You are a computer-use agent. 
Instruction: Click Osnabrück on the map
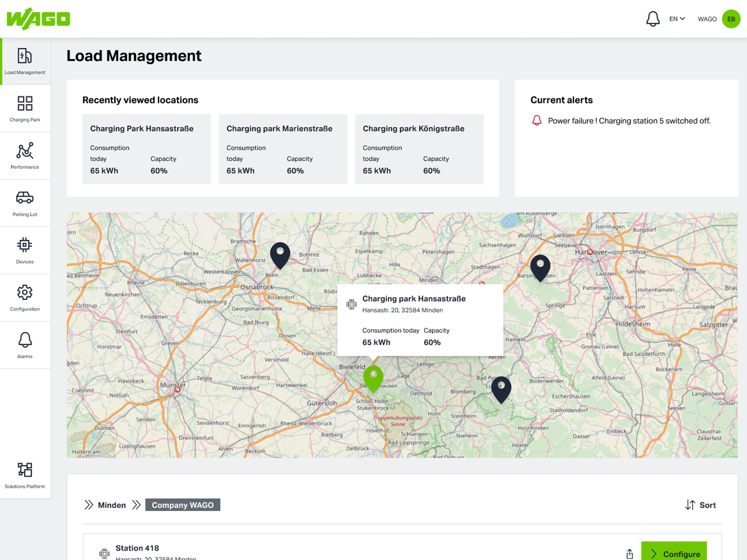tap(257, 287)
